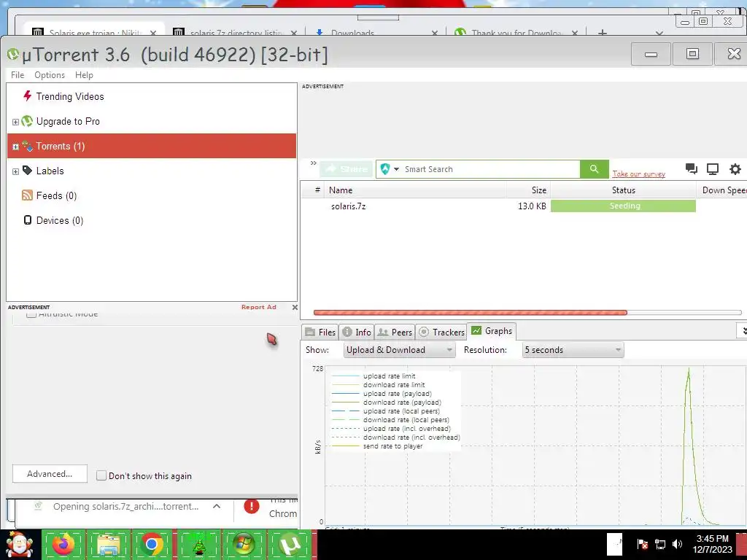Click Report Ad link
Screen dimensions: 747x560
pos(259,307)
